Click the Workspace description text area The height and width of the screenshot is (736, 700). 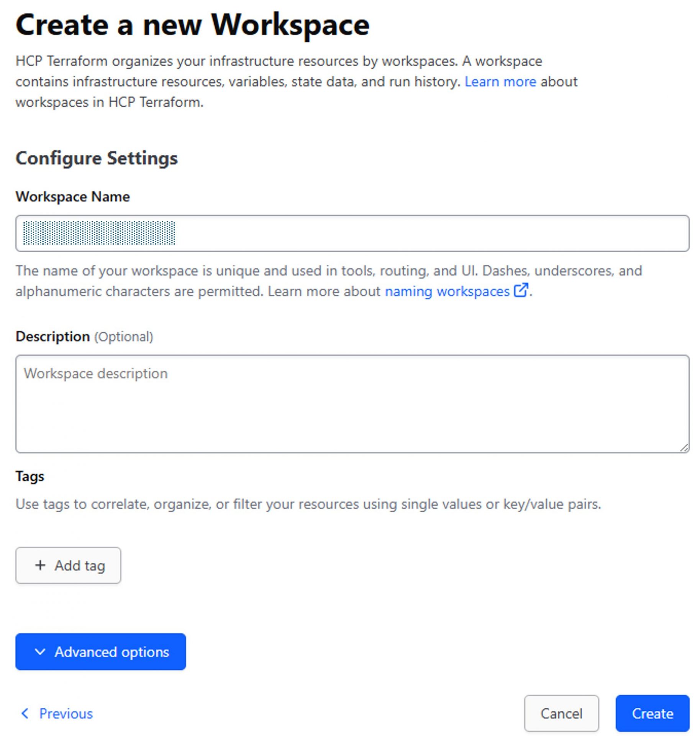click(352, 403)
